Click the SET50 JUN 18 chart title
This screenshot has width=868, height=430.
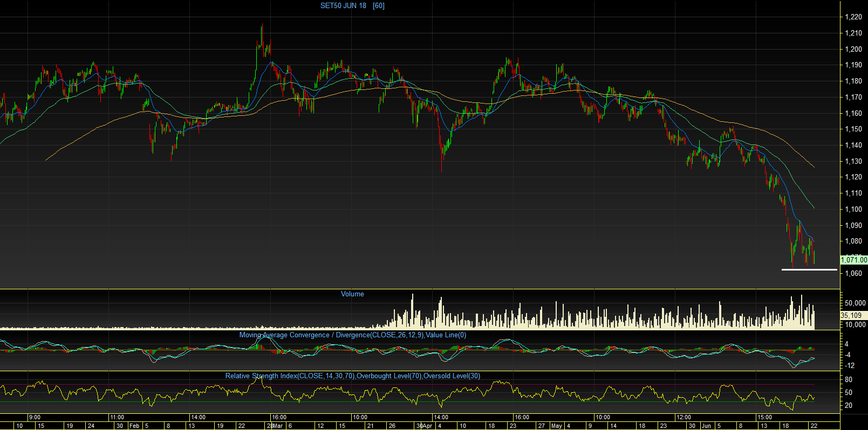[x=343, y=6]
